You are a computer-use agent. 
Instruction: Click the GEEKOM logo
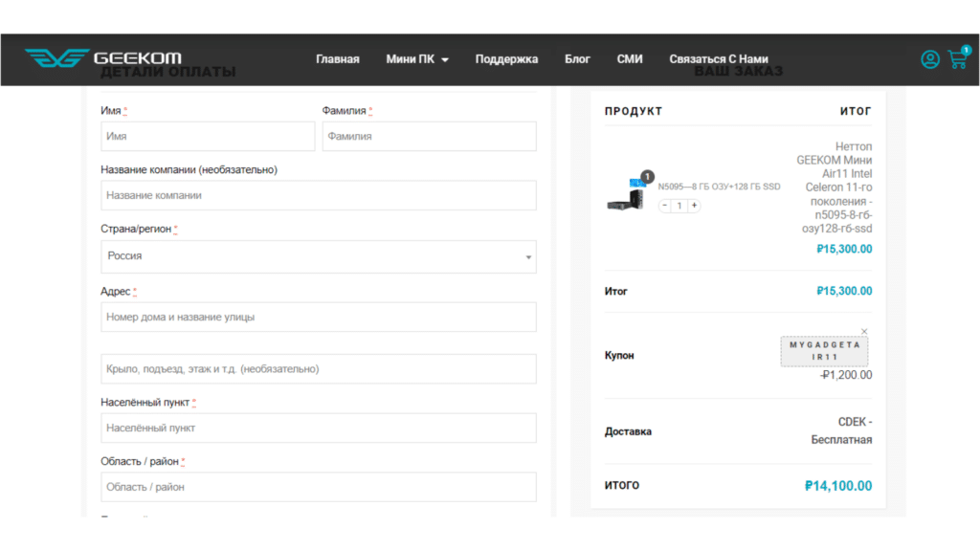pos(103,58)
